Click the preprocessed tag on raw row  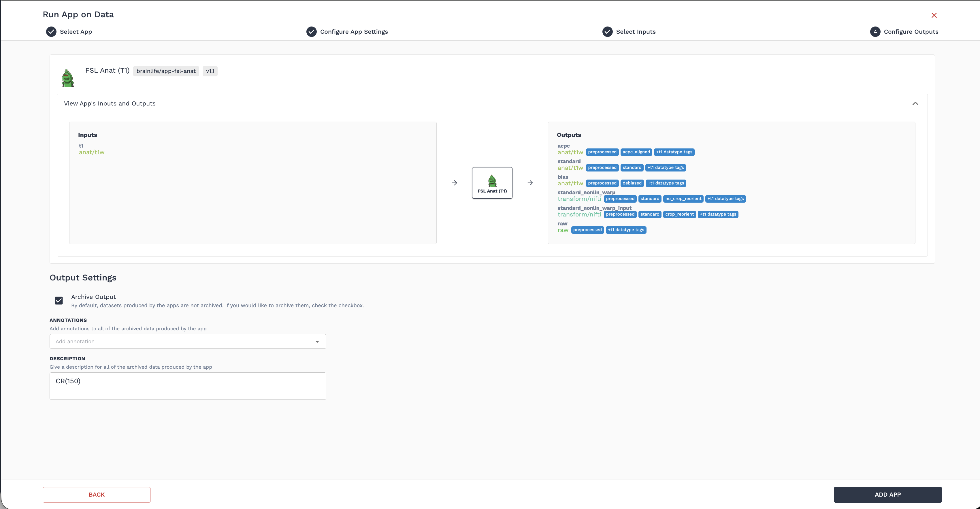[x=587, y=230]
